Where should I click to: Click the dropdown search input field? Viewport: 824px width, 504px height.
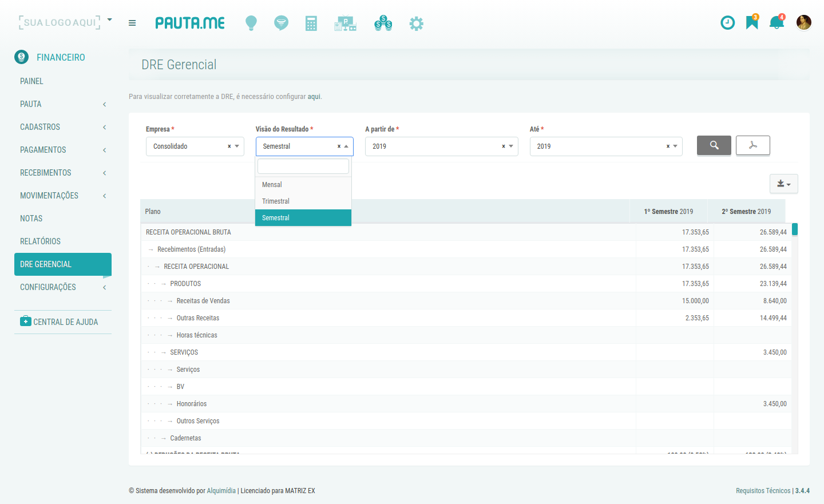pos(303,166)
